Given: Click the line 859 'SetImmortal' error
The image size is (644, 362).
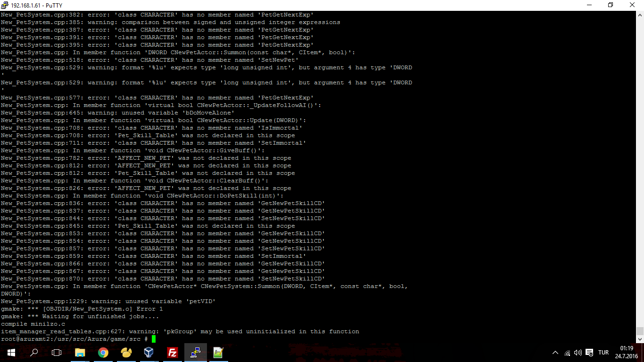Looking at the screenshot, I should click(154, 256).
